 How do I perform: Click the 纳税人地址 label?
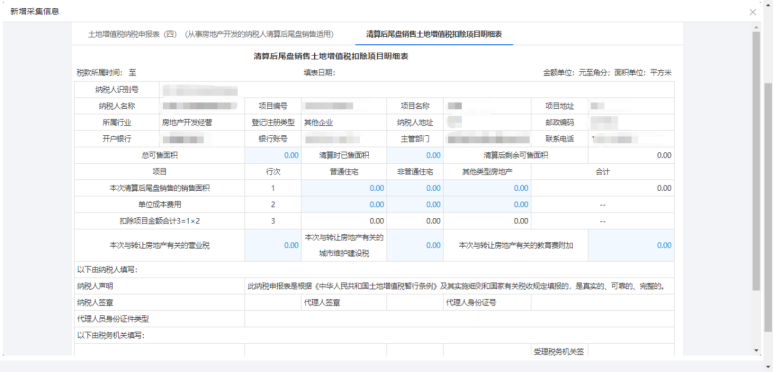tap(415, 123)
